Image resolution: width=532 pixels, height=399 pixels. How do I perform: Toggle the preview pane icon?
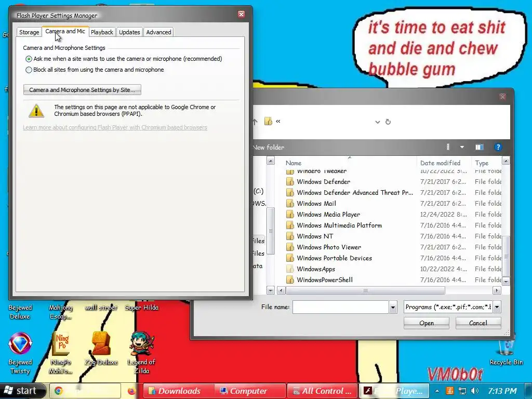pos(480,147)
